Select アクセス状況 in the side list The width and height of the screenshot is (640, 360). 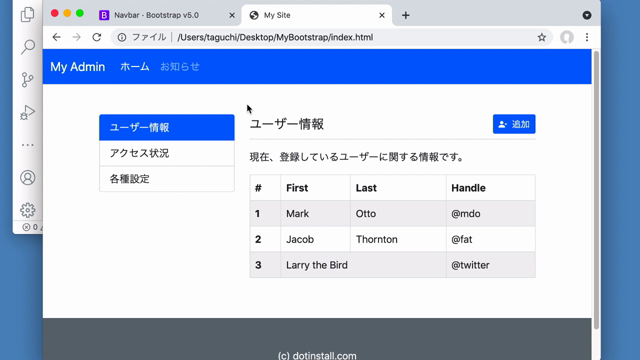point(167,153)
